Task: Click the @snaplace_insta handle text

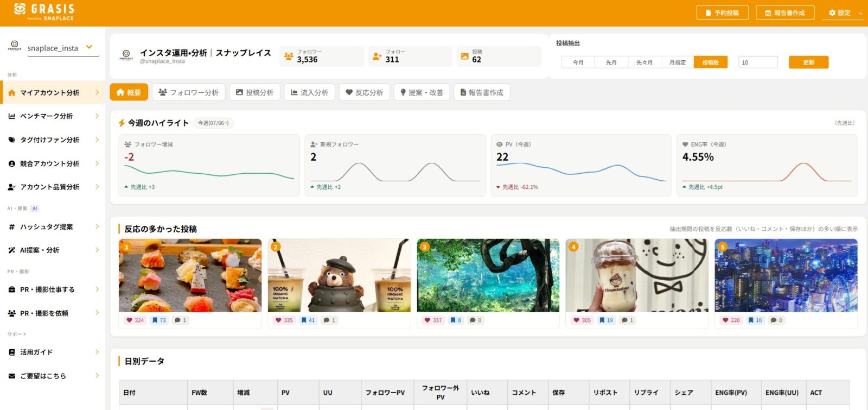Action: point(162,61)
